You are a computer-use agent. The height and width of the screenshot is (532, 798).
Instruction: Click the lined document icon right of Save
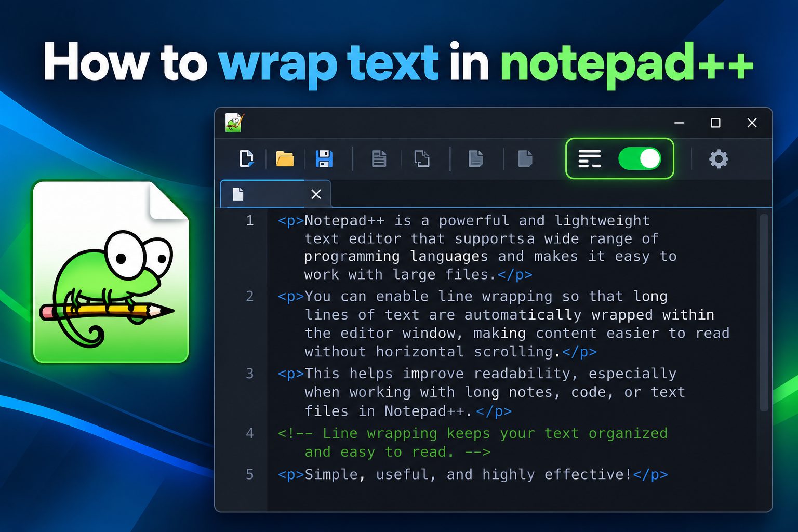(379, 158)
